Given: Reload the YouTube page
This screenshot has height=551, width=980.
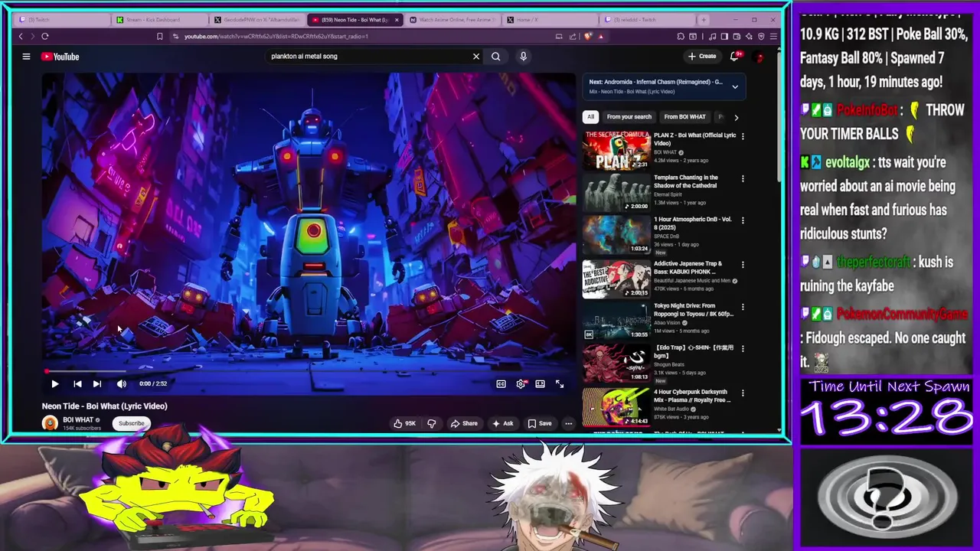Looking at the screenshot, I should coord(45,36).
